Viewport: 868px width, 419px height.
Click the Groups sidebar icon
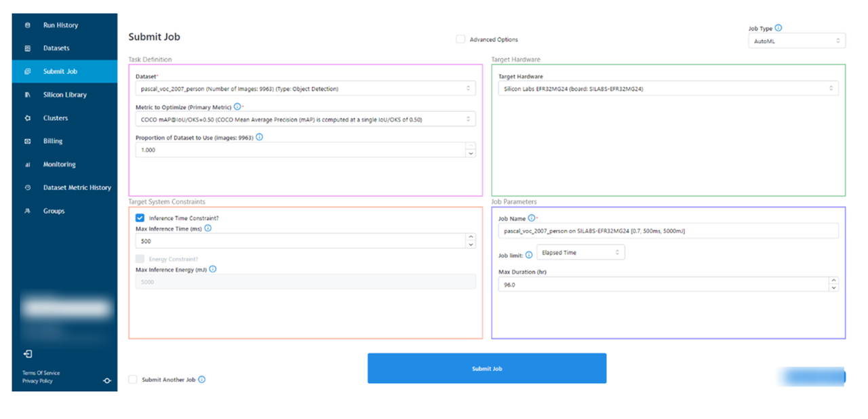(x=26, y=211)
